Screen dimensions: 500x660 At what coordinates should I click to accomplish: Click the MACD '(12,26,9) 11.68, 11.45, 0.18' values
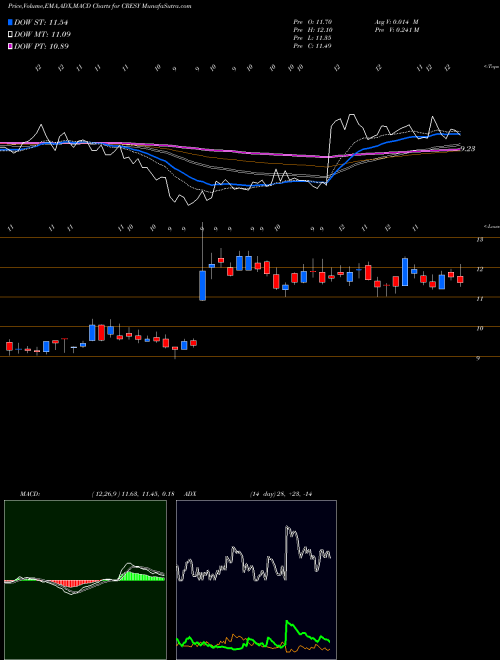(x=133, y=494)
